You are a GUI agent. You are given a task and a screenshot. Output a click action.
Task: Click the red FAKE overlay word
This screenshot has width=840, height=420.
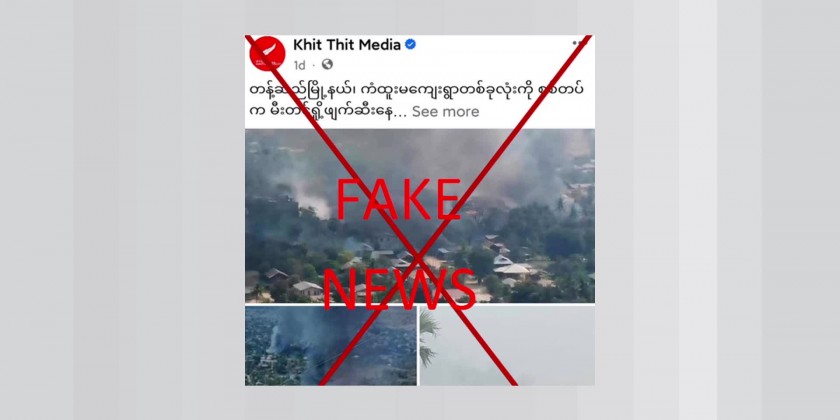click(398, 200)
